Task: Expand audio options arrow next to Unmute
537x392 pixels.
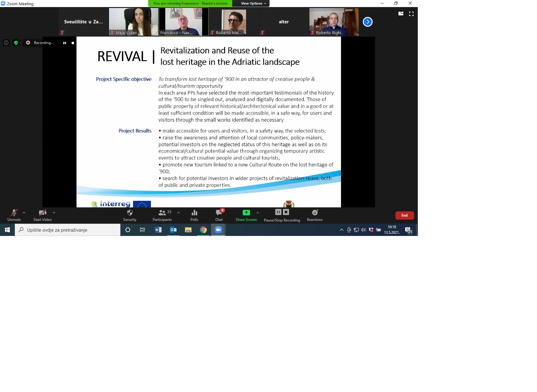Action: coord(24,213)
